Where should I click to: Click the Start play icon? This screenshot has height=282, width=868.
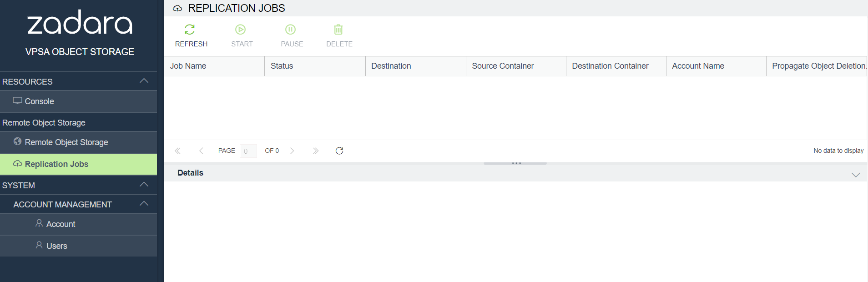pyautogui.click(x=240, y=30)
